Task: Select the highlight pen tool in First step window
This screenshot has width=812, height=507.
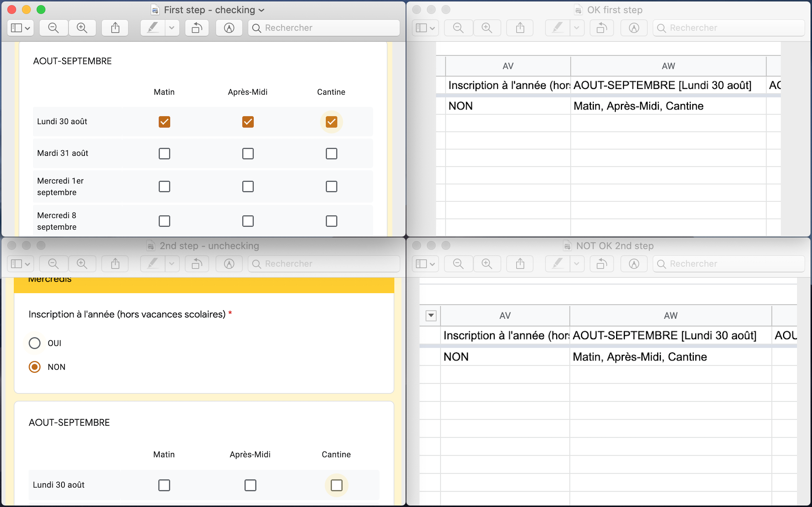Action: tap(153, 28)
